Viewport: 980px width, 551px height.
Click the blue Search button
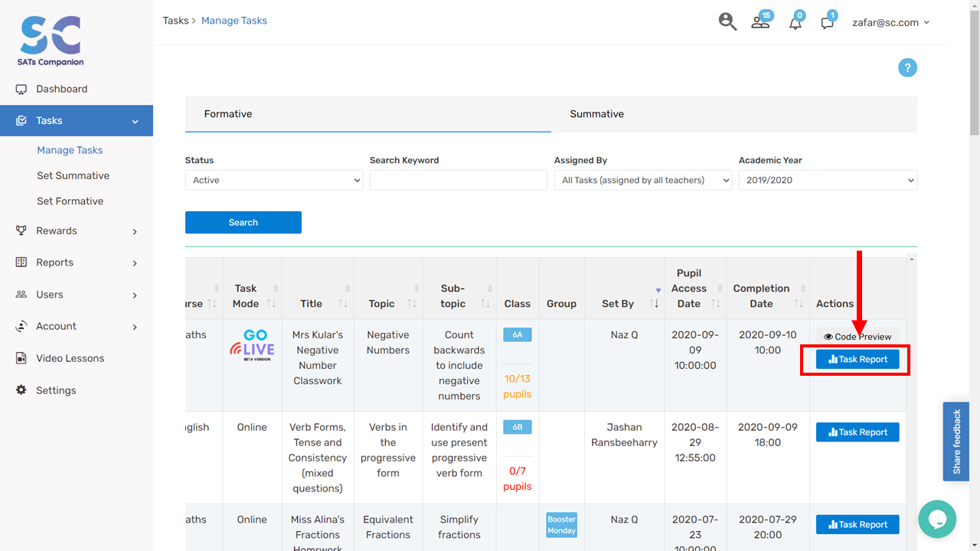click(243, 223)
